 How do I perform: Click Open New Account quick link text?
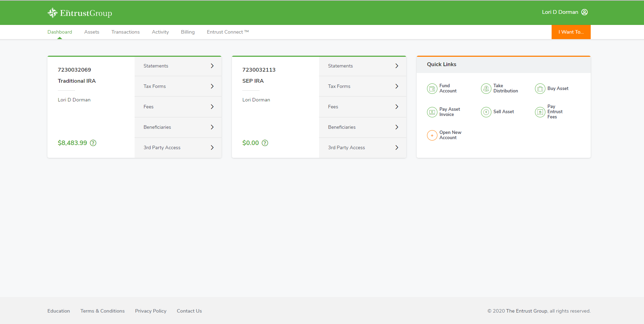coord(450,135)
